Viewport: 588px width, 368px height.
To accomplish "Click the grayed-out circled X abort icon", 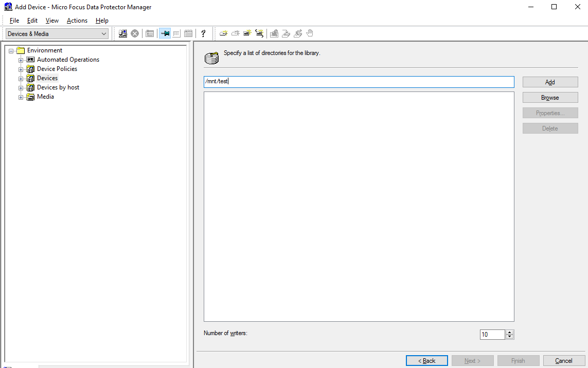I will [x=135, y=33].
